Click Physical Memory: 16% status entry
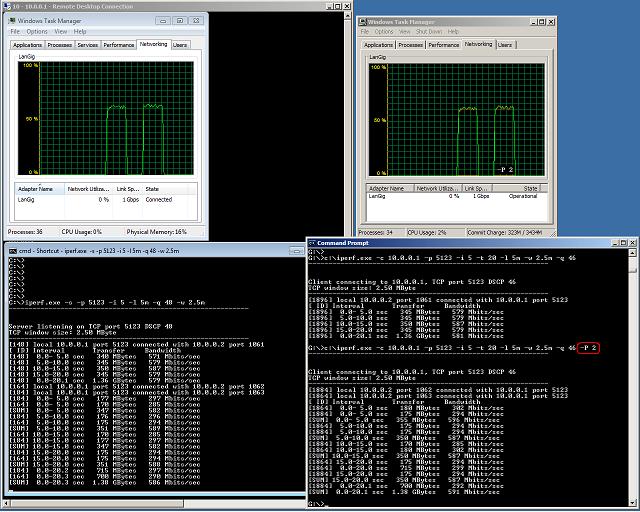 click(x=156, y=232)
